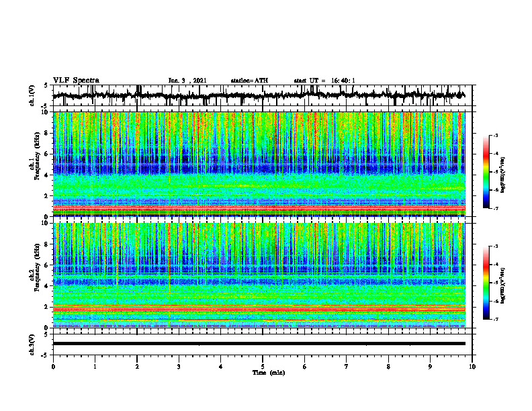532x411 pixels.
Task: Click the ch.2 colorbar log(PSD) label
Action: click(504, 285)
